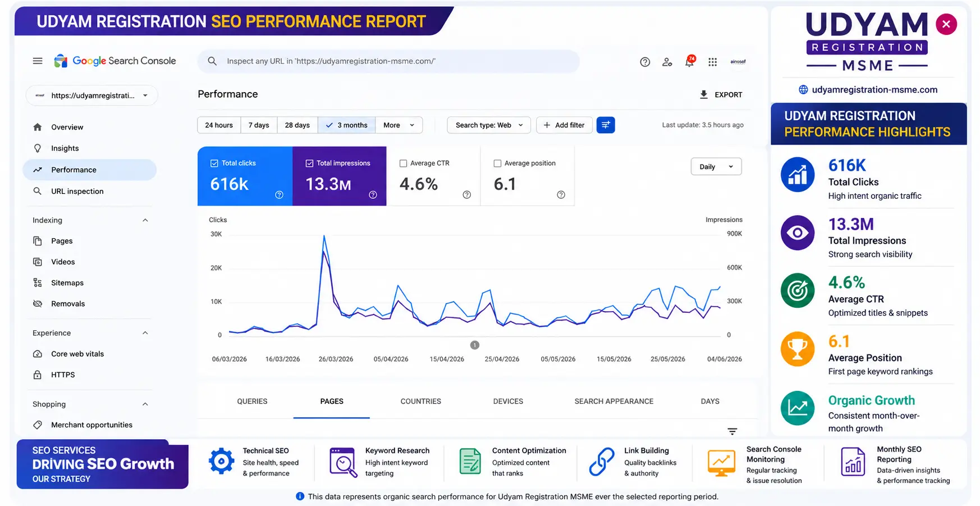Click the Monthly SEO Reporting icon
This screenshot has height=506, width=980.
(853, 462)
